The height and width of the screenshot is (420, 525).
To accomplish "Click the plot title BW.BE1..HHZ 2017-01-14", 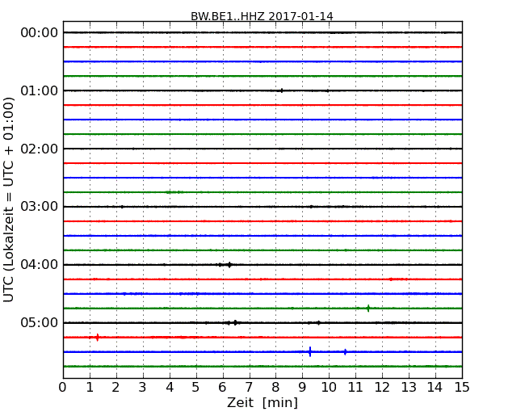I will click(x=262, y=16).
